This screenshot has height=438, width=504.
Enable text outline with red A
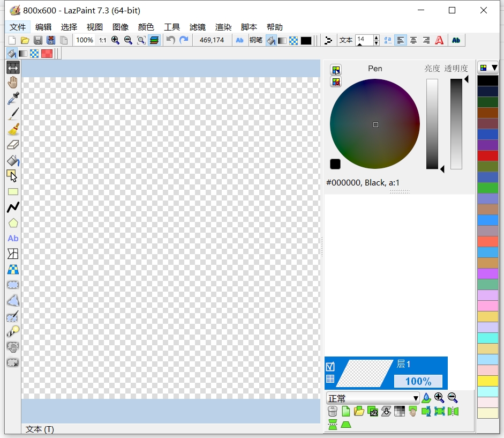439,40
